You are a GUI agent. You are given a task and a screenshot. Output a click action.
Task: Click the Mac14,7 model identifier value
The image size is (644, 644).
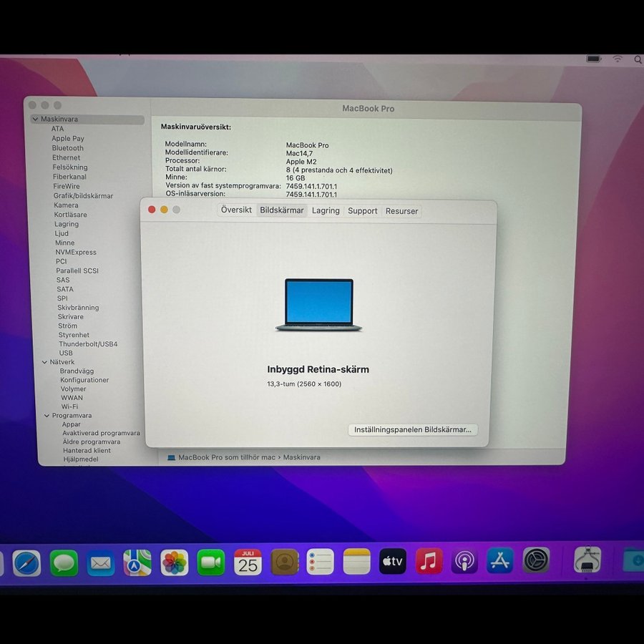tap(299, 153)
